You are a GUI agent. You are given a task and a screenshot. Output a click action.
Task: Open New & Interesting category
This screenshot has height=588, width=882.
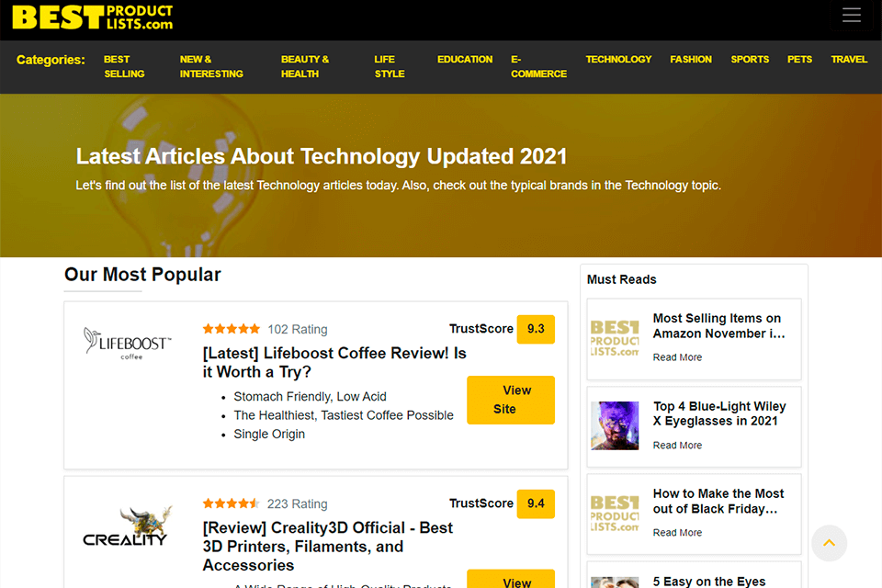(x=211, y=66)
